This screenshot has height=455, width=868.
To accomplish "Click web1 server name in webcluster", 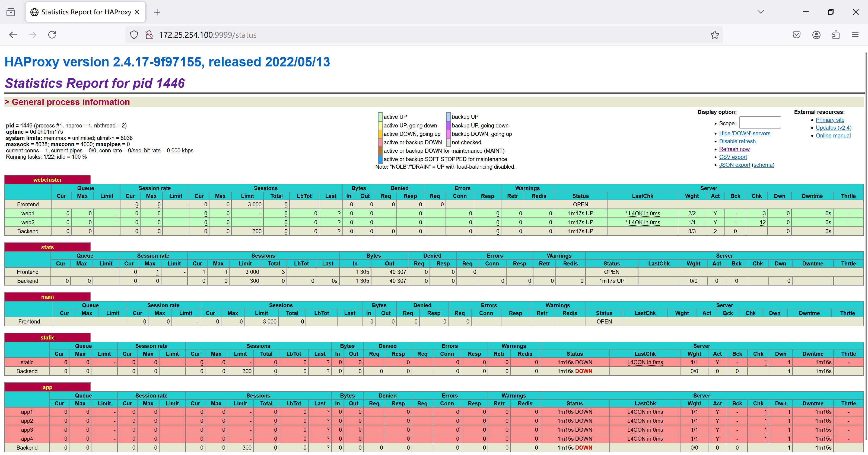I will 28,213.
